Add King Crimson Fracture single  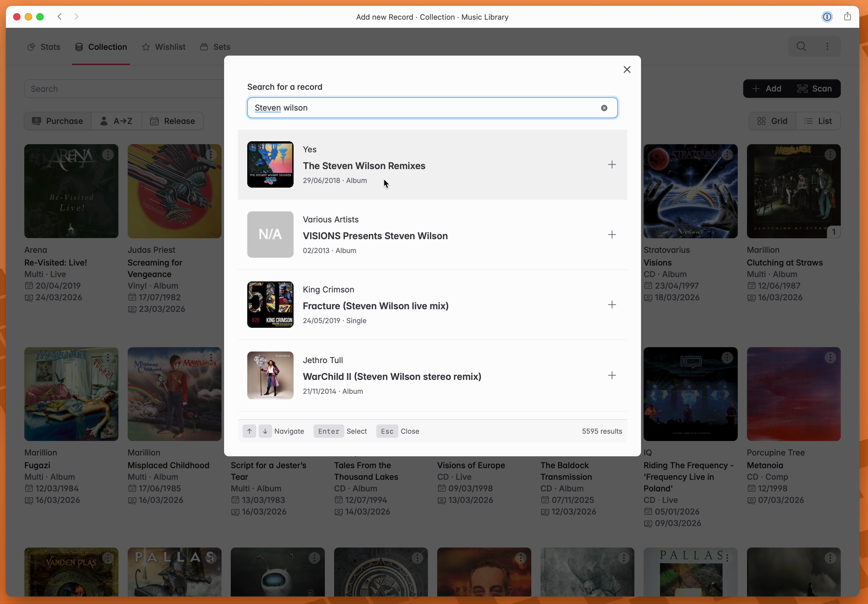(x=612, y=305)
